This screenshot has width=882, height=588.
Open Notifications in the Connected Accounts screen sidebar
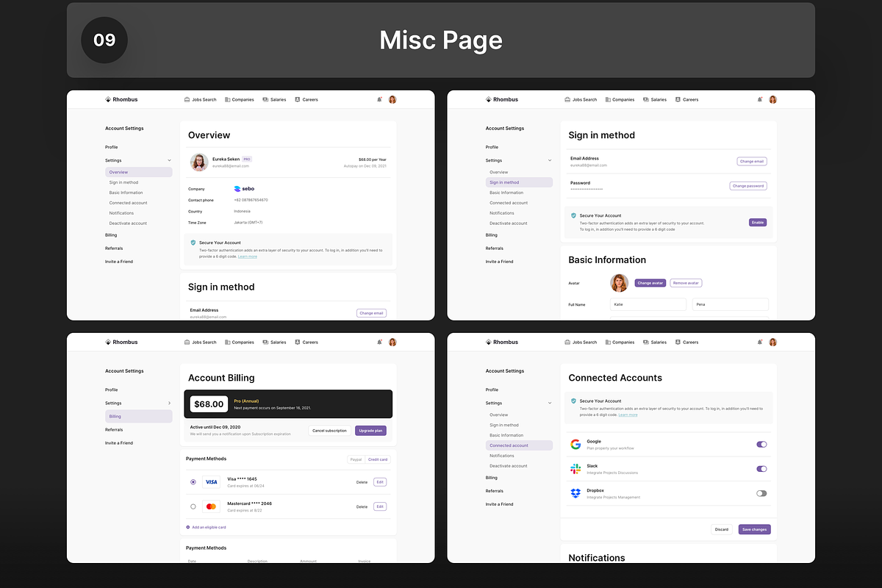pyautogui.click(x=502, y=456)
